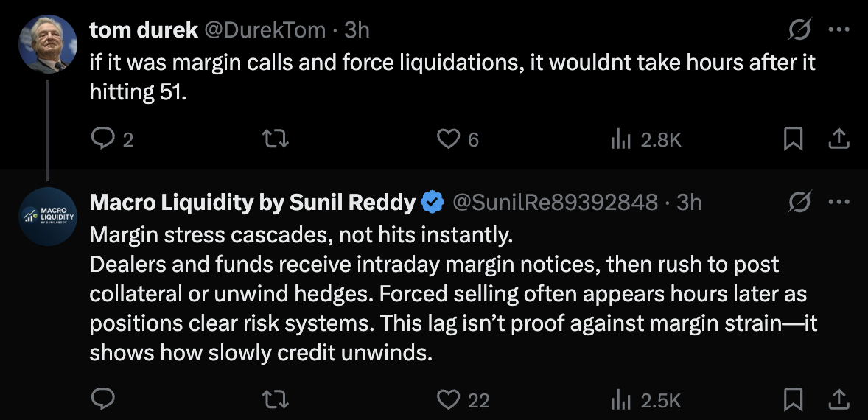Image resolution: width=868 pixels, height=420 pixels.
Task: Open the @DurekTom handle link
Action: click(265, 30)
